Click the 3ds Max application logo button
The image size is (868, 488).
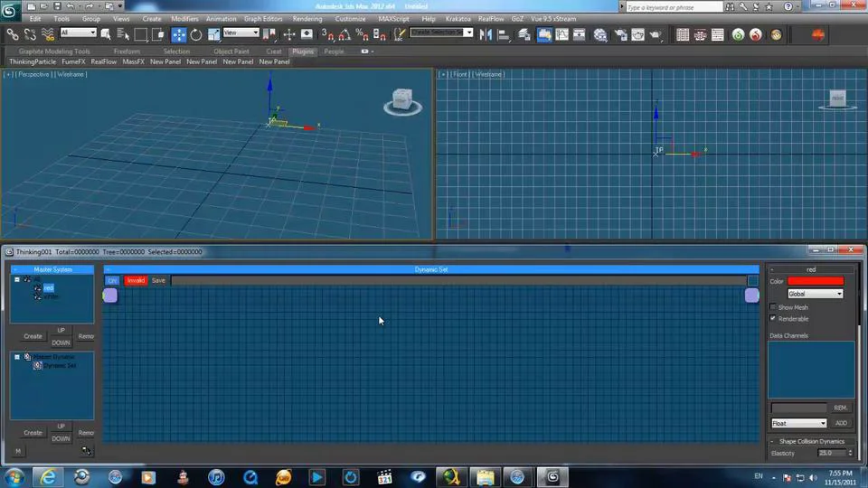pos(9,9)
